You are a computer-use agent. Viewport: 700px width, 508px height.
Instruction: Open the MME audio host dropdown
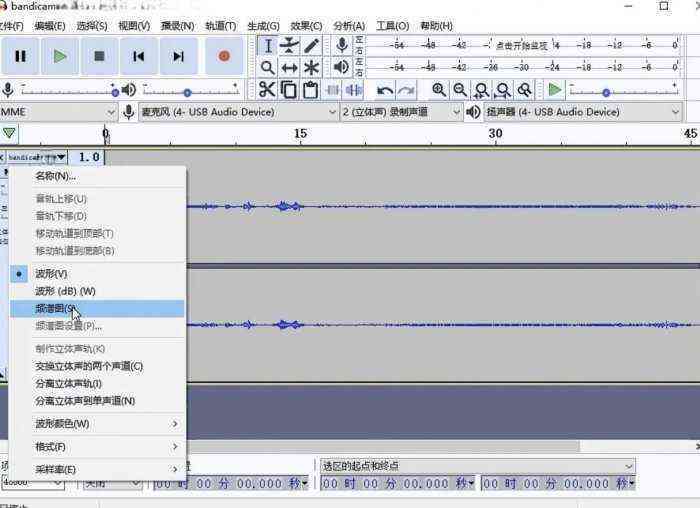(x=58, y=112)
